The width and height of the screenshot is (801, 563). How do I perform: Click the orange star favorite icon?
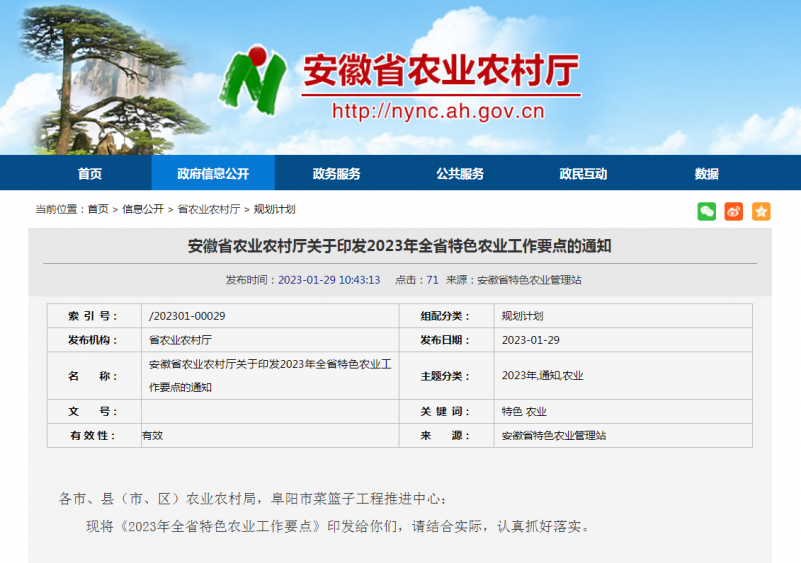click(761, 212)
